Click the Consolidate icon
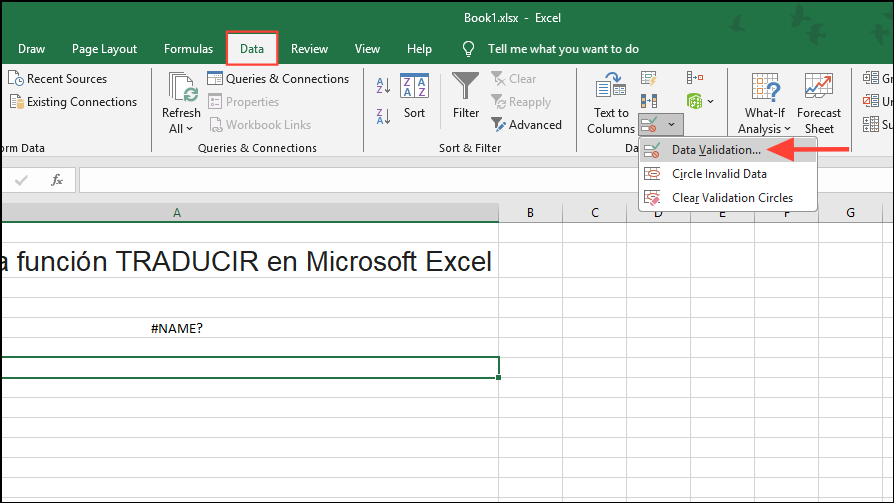 click(x=694, y=78)
